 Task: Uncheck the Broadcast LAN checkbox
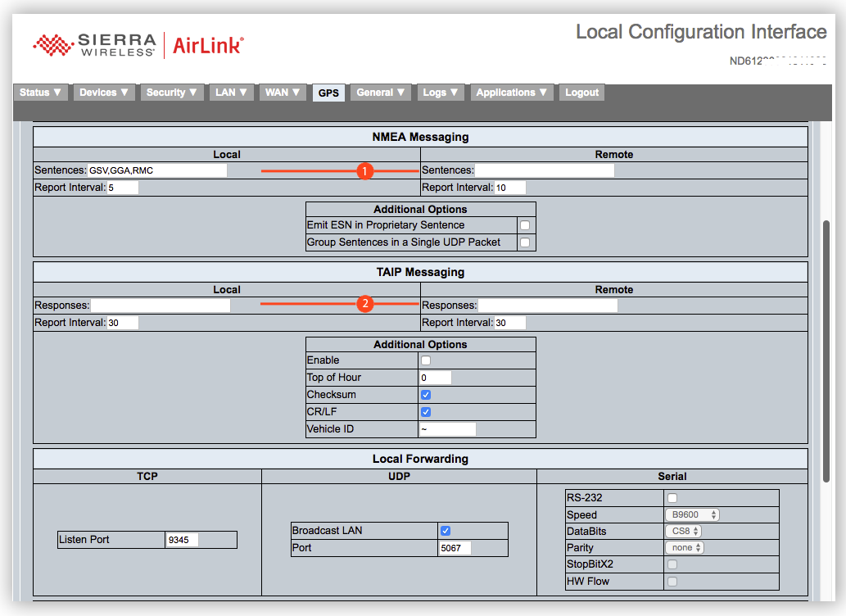[446, 531]
